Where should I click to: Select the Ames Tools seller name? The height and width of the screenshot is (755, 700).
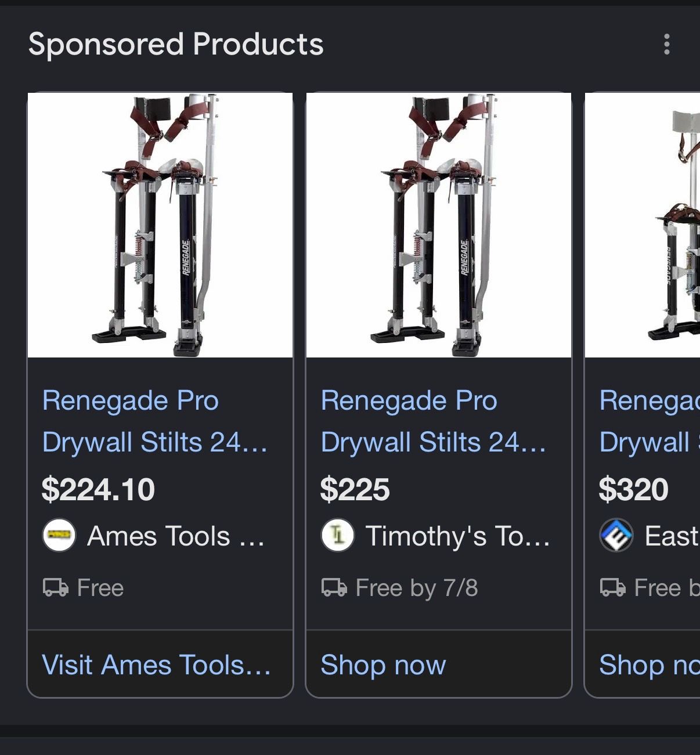click(176, 536)
